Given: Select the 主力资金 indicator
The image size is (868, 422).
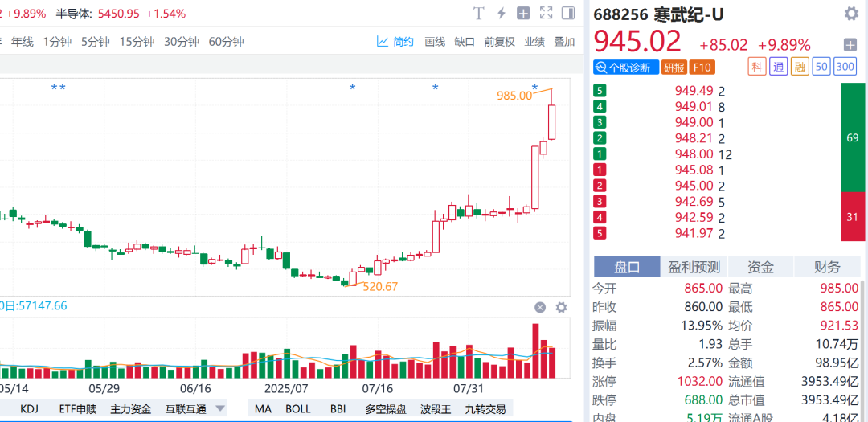Looking at the screenshot, I should (x=131, y=409).
